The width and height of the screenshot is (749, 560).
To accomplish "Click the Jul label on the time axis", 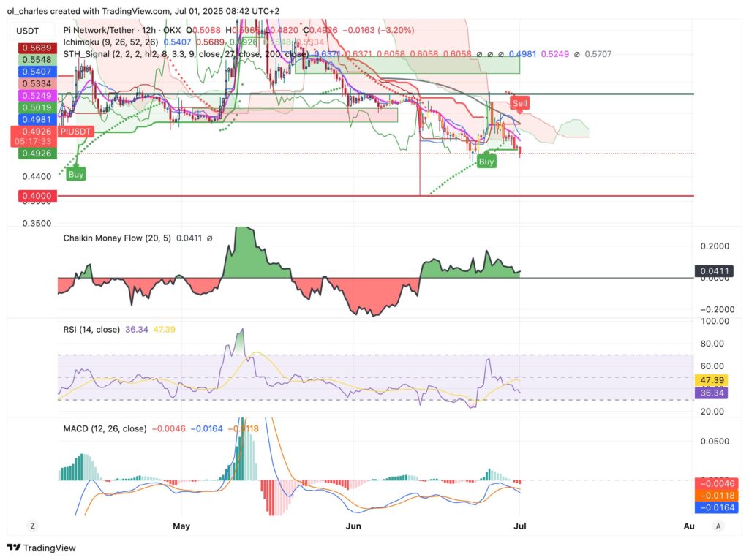I will 521,526.
